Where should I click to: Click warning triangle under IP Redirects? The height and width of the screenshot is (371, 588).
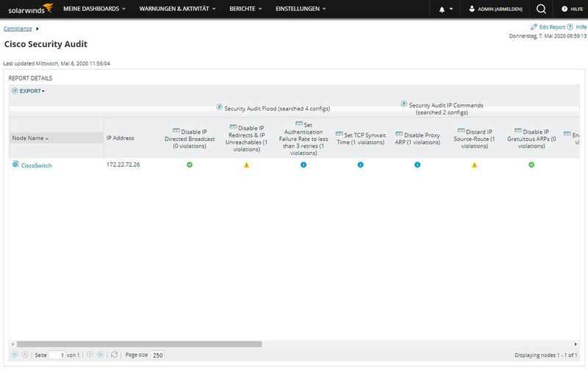pyautogui.click(x=246, y=165)
